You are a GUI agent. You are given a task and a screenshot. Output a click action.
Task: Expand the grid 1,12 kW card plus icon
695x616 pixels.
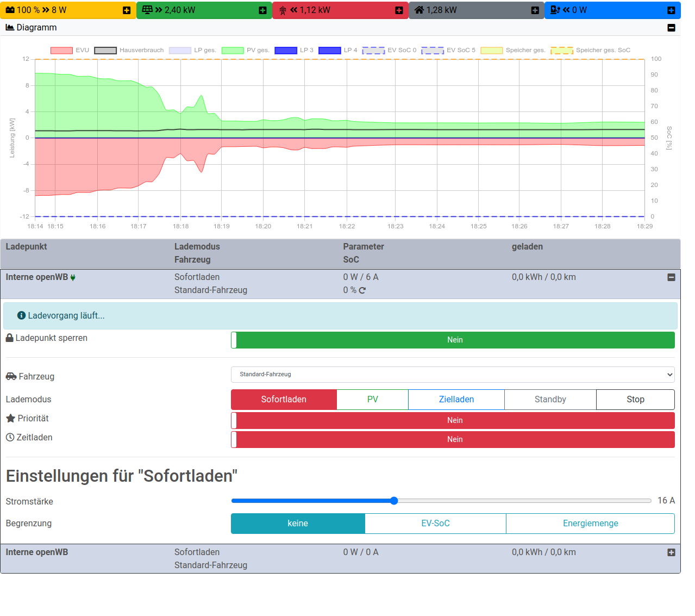(x=399, y=10)
